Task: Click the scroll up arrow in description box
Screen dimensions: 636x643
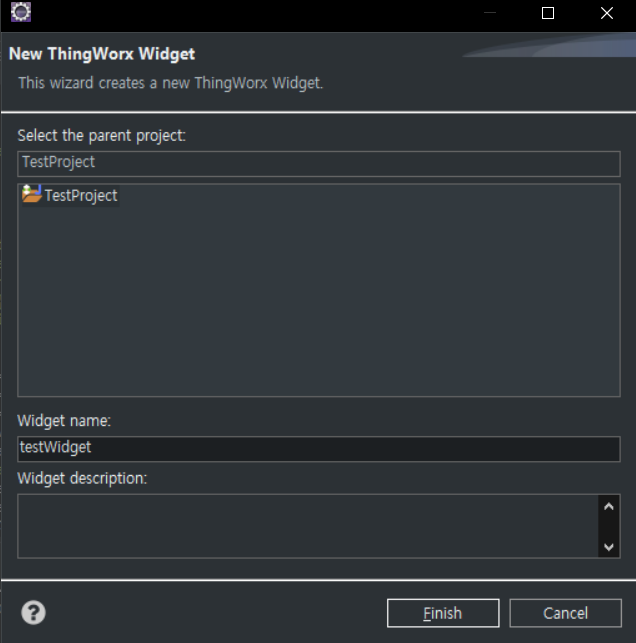Action: pos(608,507)
